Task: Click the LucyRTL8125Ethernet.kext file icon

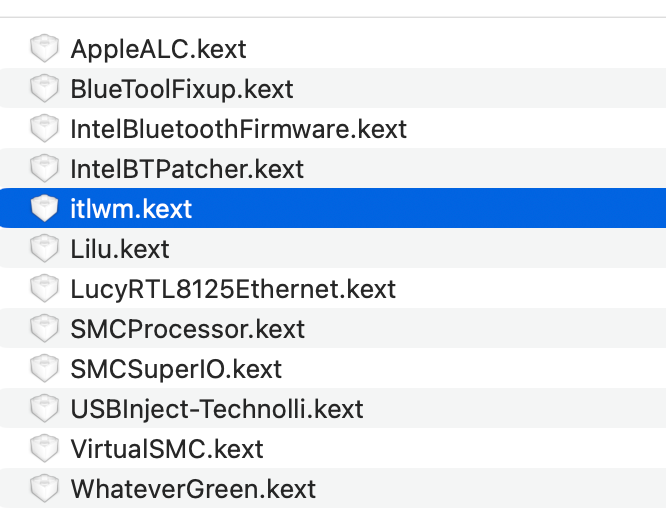Action: tap(44, 288)
